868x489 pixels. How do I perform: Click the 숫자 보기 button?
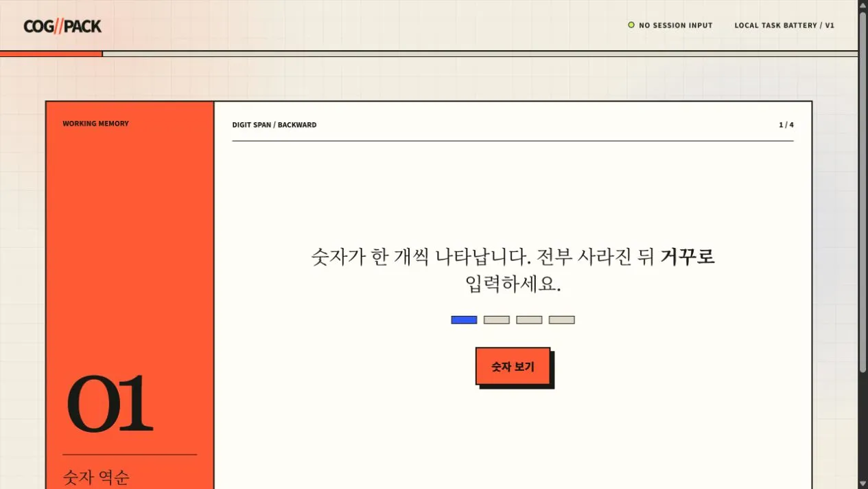coord(513,366)
